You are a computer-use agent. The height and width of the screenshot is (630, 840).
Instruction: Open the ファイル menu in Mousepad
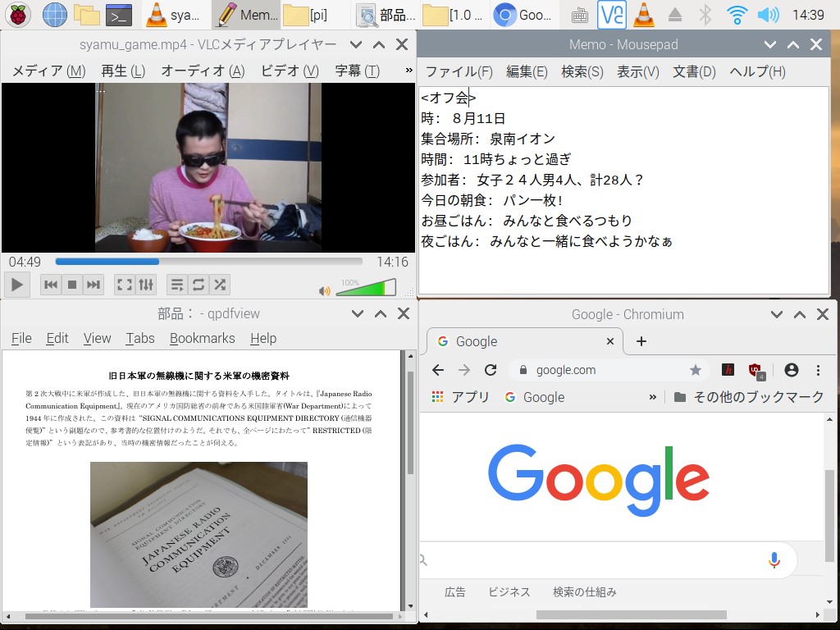click(x=459, y=72)
